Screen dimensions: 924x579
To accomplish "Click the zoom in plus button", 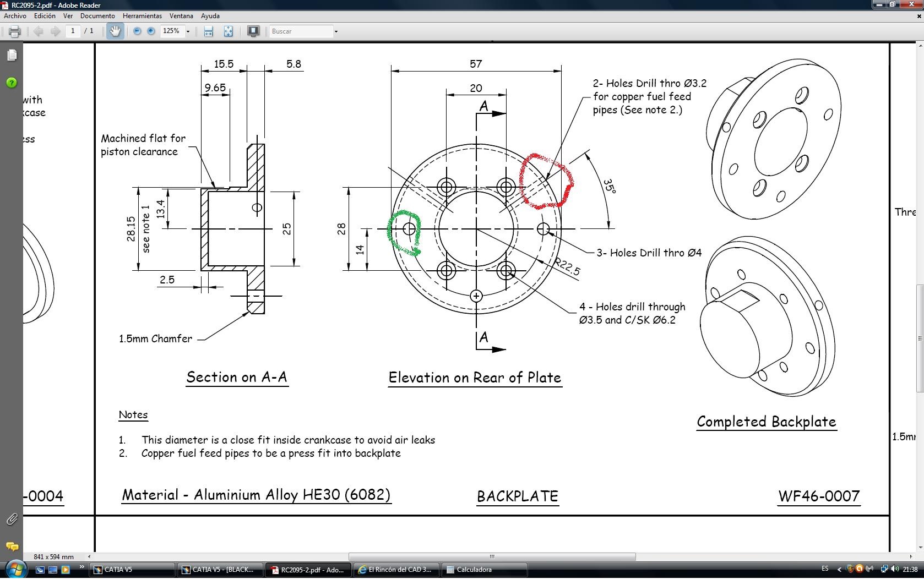I will [151, 31].
